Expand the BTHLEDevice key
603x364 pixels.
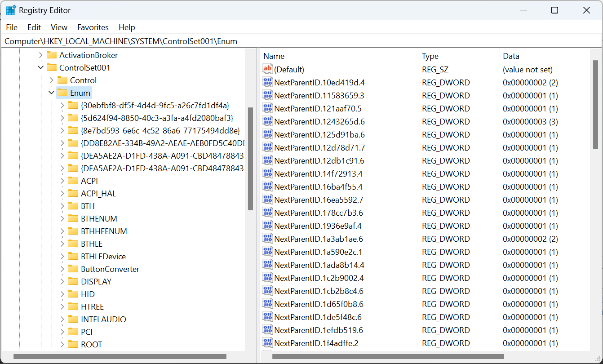coord(62,256)
